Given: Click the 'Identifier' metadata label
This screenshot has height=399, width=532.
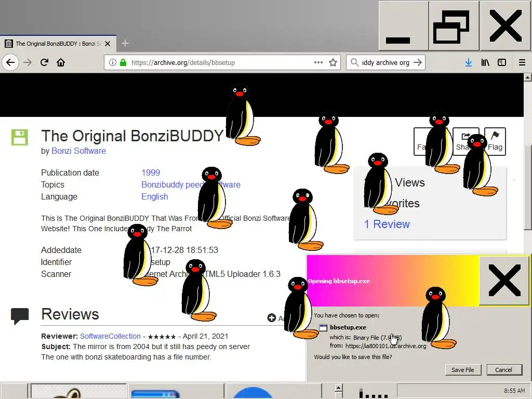Looking at the screenshot, I should 56,262.
